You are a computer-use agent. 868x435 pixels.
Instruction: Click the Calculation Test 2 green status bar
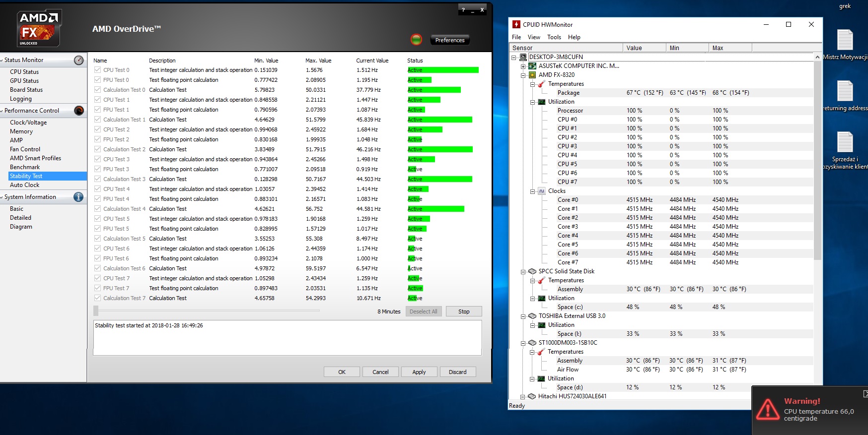coord(440,149)
